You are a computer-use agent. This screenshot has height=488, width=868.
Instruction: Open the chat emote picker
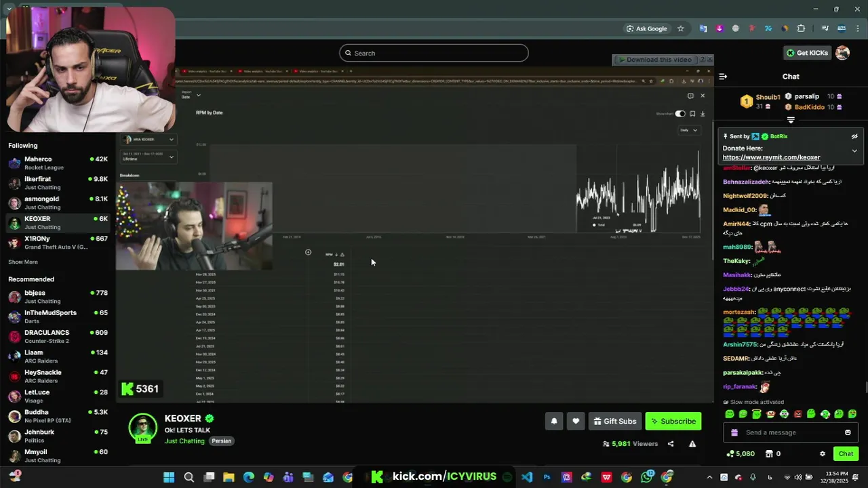(x=848, y=432)
